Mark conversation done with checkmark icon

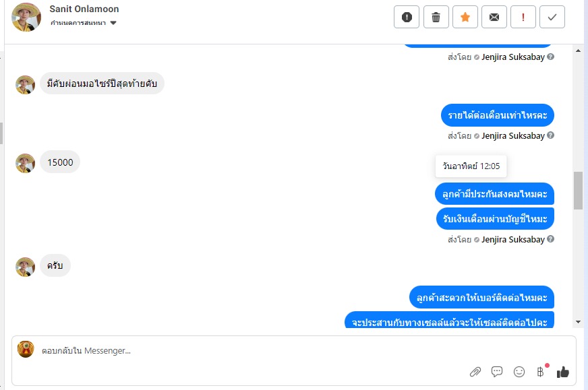[552, 18]
